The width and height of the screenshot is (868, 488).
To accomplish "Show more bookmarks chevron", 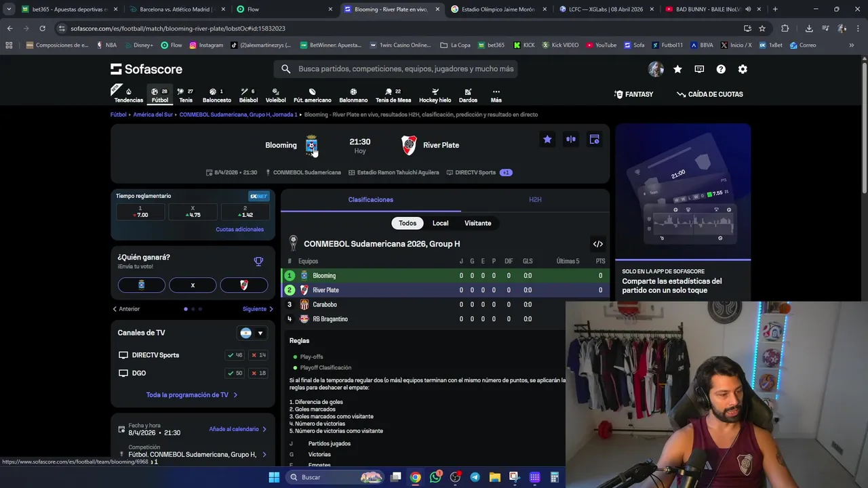I will (x=851, y=45).
